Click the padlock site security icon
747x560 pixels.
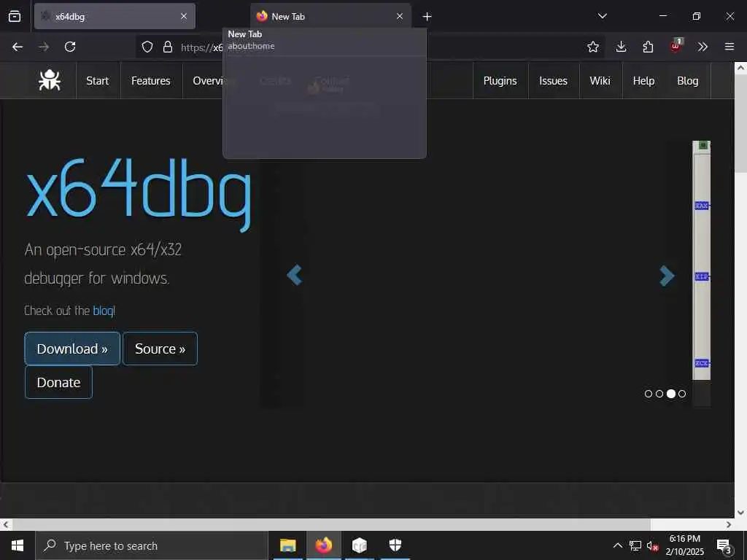click(168, 47)
